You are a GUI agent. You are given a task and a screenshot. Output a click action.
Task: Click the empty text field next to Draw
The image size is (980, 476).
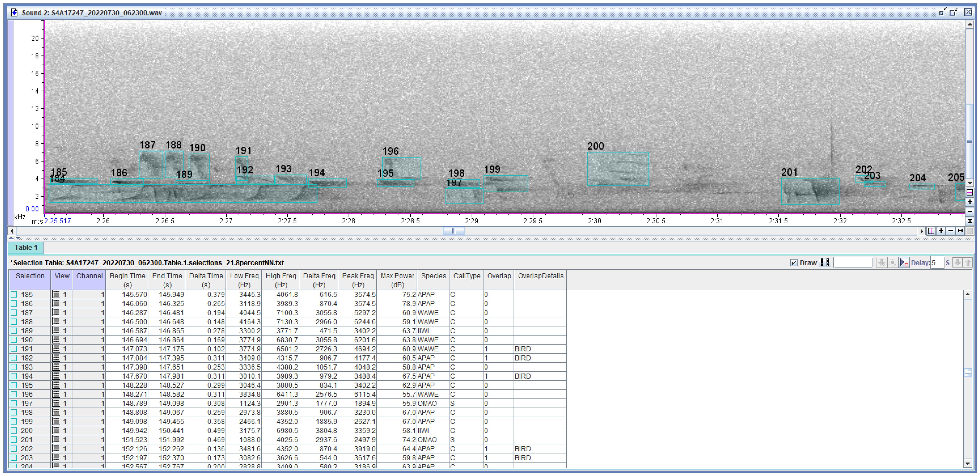[853, 263]
